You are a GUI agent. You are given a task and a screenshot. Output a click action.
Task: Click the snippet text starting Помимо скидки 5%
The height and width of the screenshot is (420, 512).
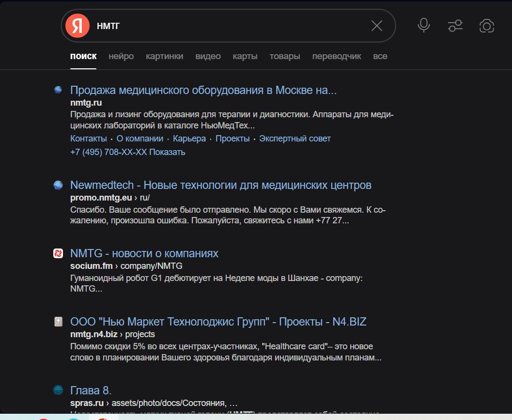click(x=226, y=352)
